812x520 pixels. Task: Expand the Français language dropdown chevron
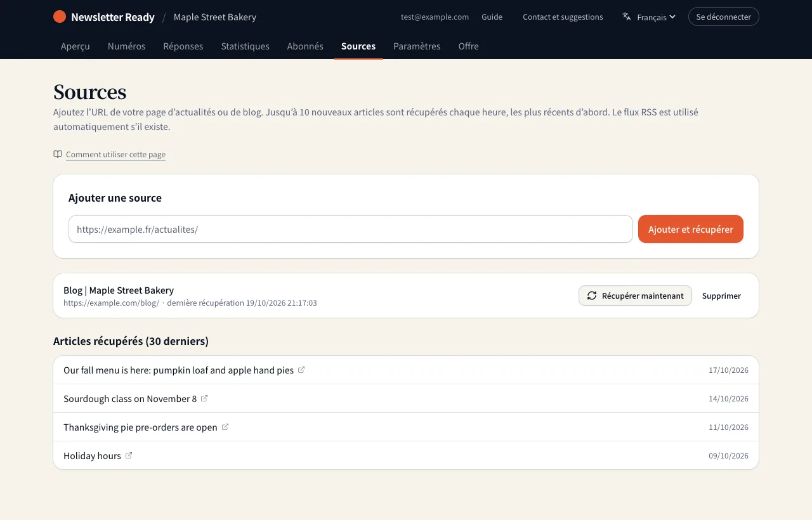[x=672, y=17]
